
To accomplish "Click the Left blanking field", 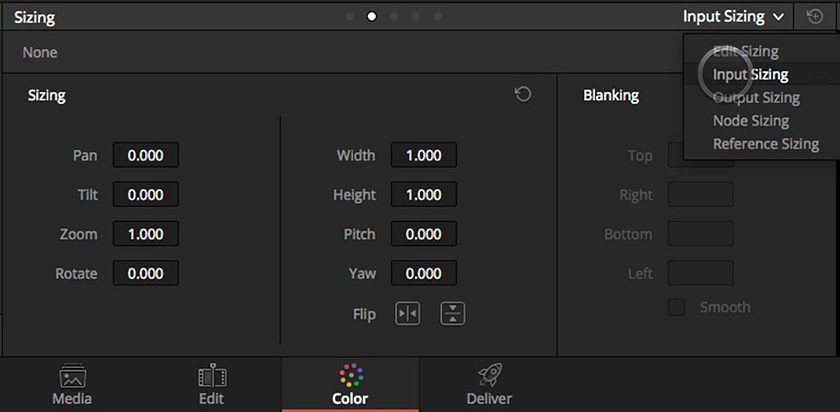I will (701, 273).
